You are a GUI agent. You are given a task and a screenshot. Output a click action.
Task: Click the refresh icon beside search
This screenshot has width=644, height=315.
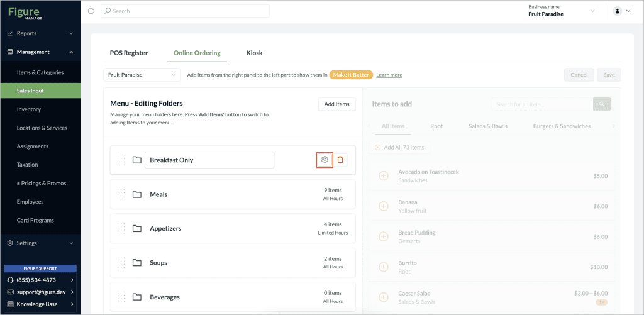[x=91, y=11]
